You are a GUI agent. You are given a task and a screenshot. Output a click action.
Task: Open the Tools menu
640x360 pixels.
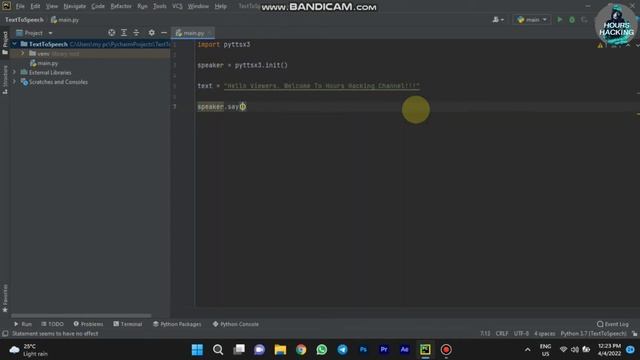click(160, 6)
